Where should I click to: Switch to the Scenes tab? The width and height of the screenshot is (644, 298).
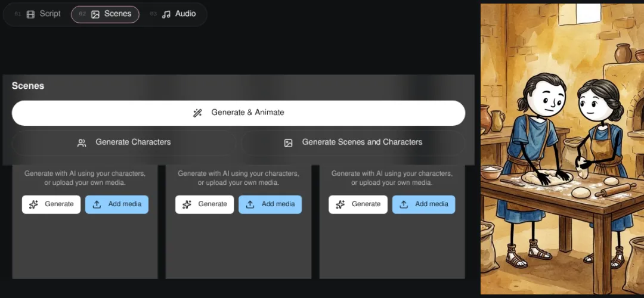(x=105, y=14)
